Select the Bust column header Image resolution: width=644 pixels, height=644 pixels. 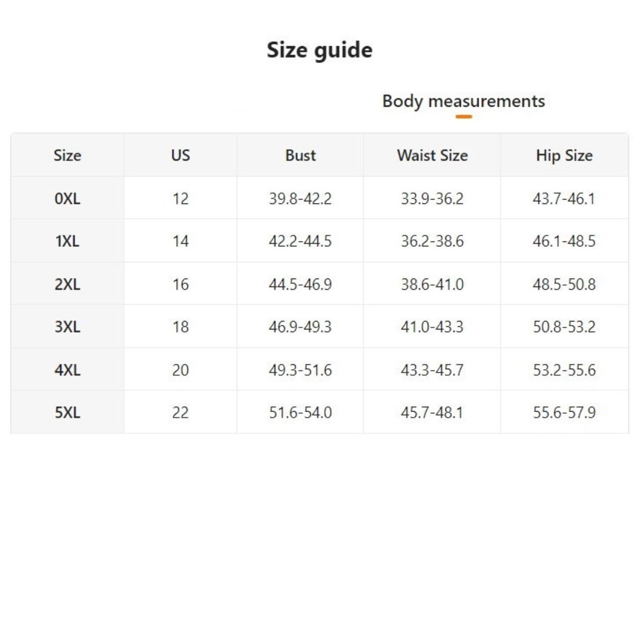[x=300, y=156]
